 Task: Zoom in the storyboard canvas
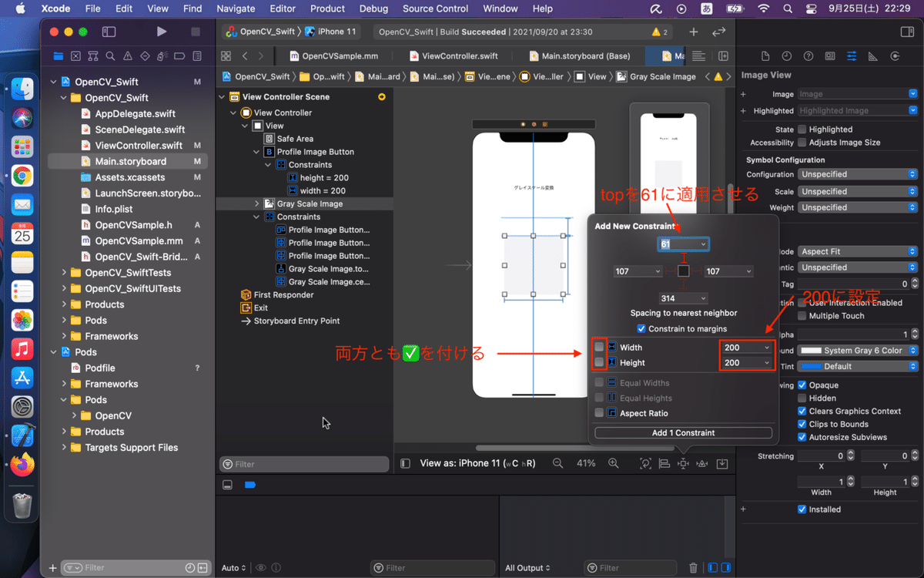coord(614,463)
